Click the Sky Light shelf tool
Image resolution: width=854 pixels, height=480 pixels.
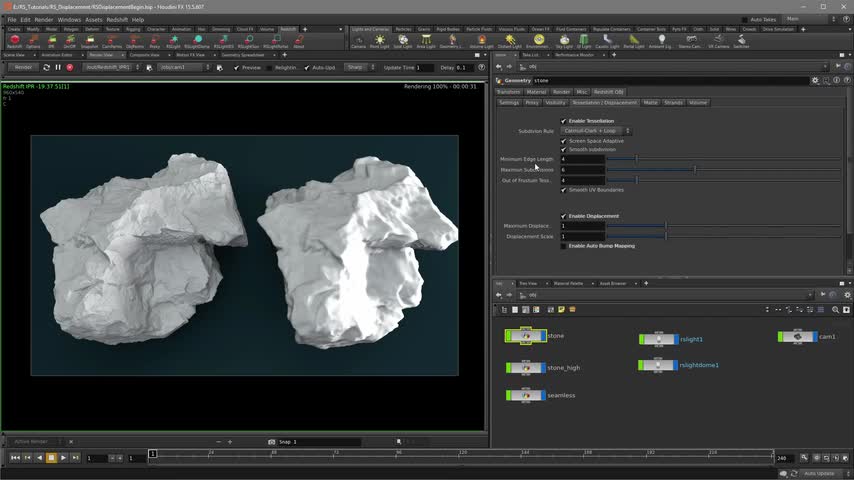click(x=563, y=41)
